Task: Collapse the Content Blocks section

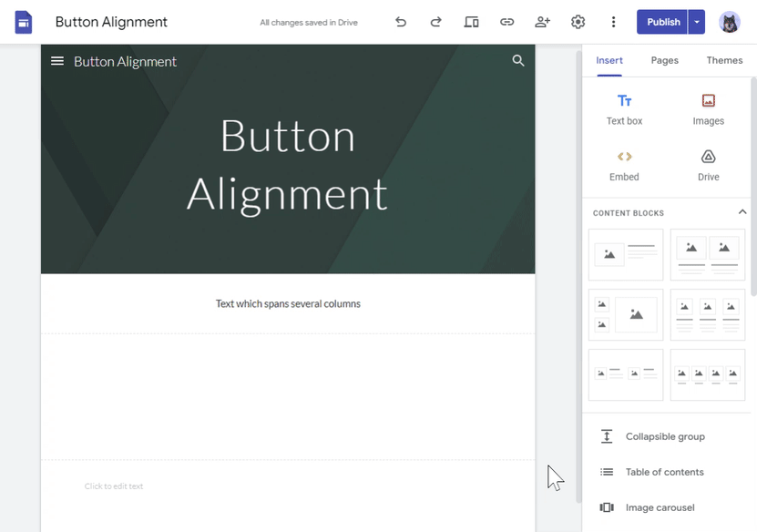Action: [742, 212]
